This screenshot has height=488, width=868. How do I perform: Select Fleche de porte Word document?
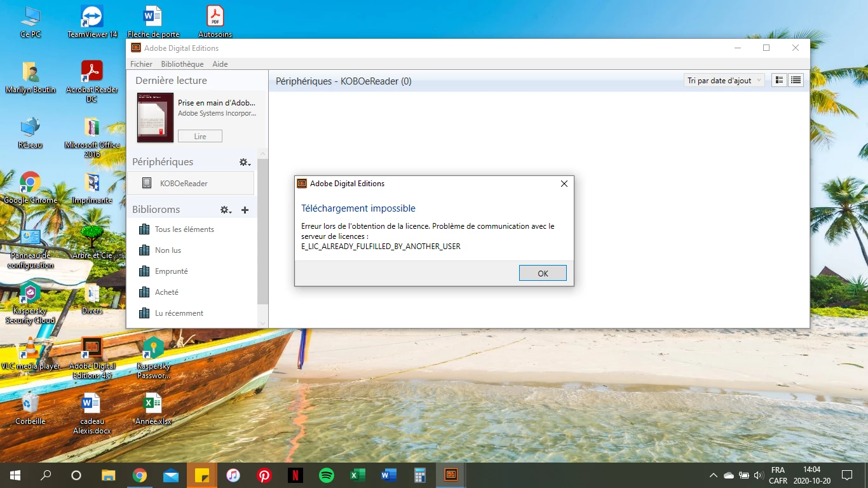click(153, 22)
